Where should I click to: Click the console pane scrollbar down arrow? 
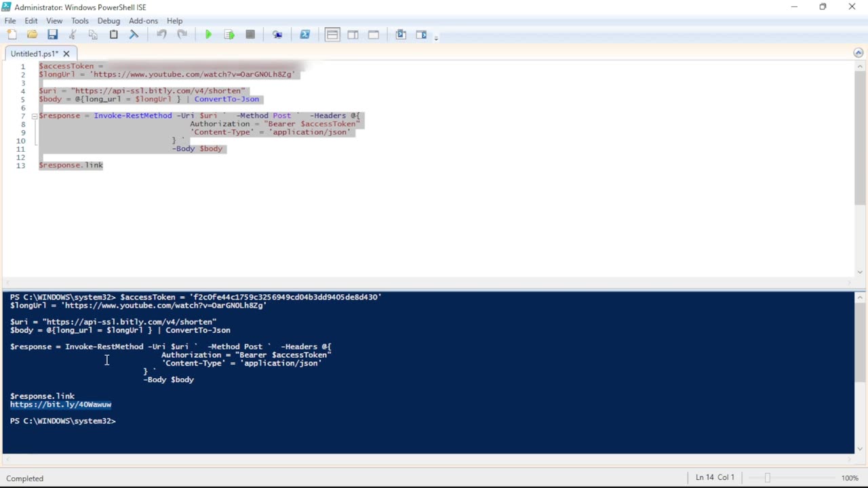(860, 449)
